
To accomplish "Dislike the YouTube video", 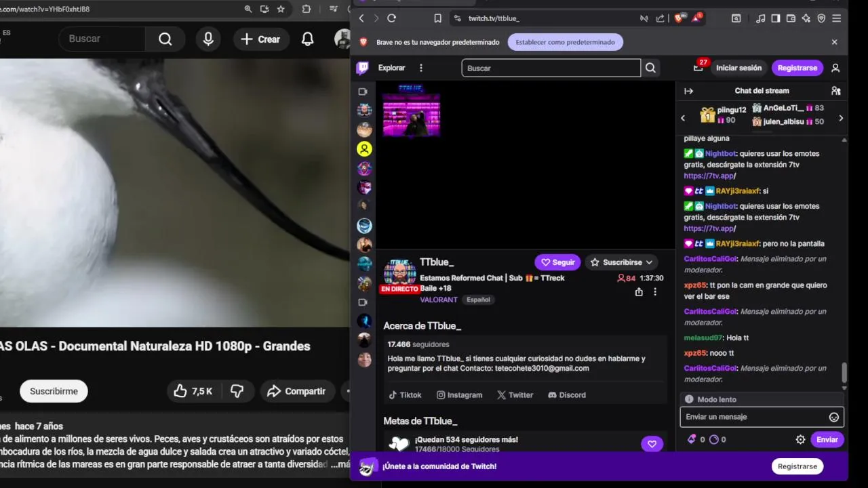I will tap(237, 391).
